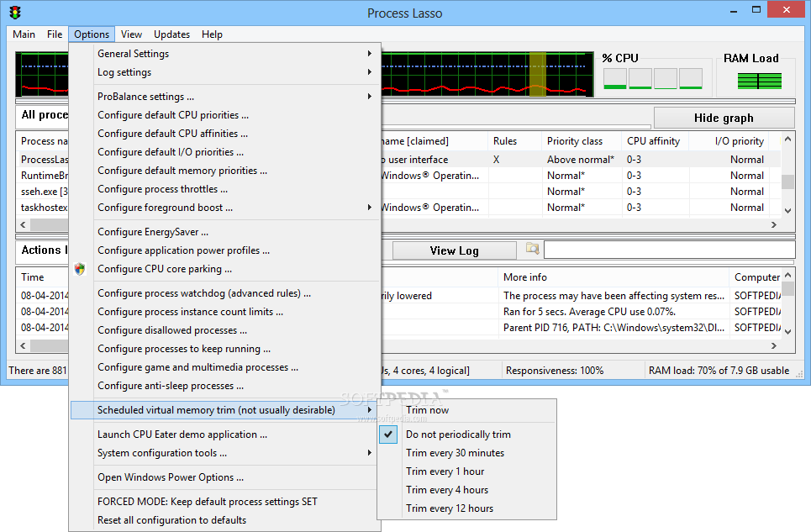
Task: Click the RAM Load green meter
Action: tap(759, 82)
